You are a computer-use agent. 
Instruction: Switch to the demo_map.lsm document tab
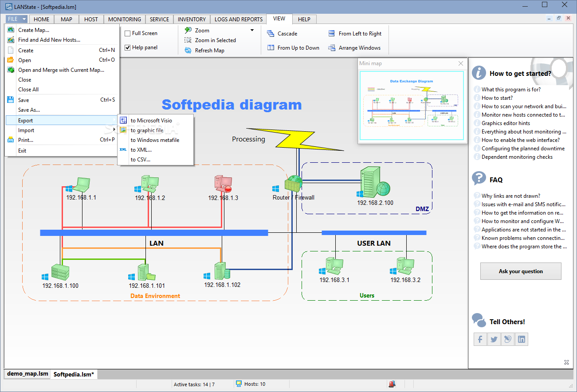[27, 374]
